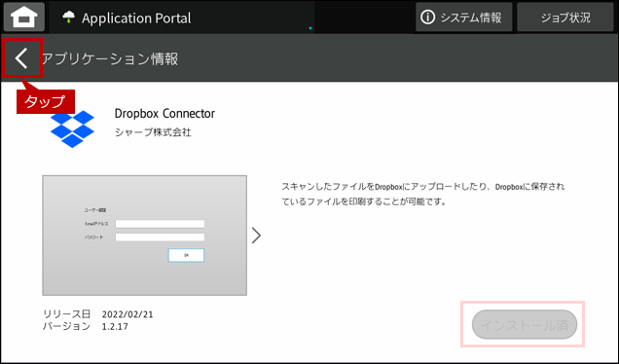Click the Dropbox logo icon
Screen dimensions: 619x364
(x=72, y=128)
